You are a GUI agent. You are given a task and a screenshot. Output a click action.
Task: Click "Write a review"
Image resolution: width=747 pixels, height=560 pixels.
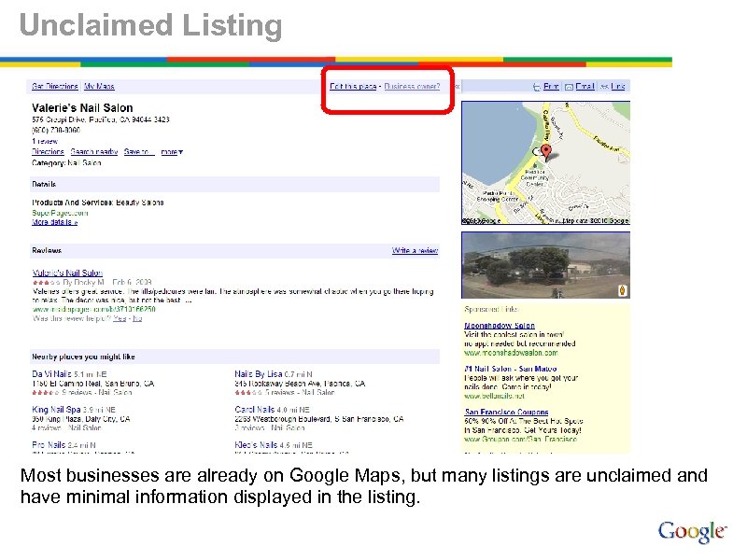tap(414, 250)
